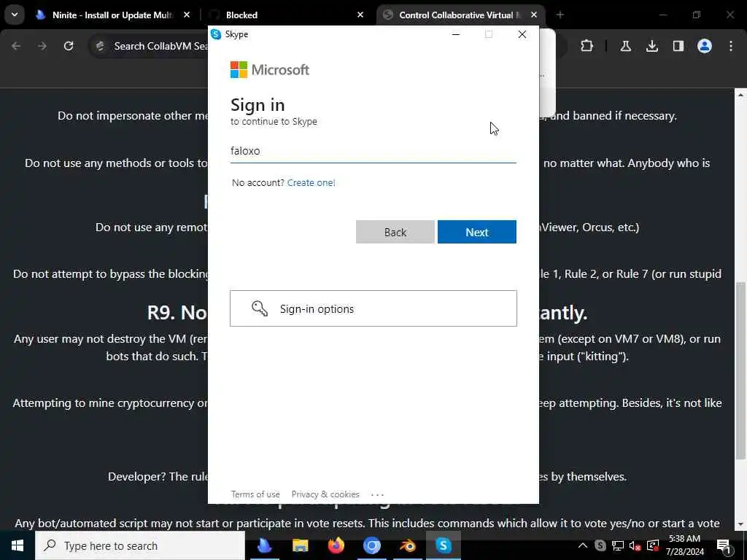
Task: Click the Skype icon in system tray
Action: pos(600,545)
